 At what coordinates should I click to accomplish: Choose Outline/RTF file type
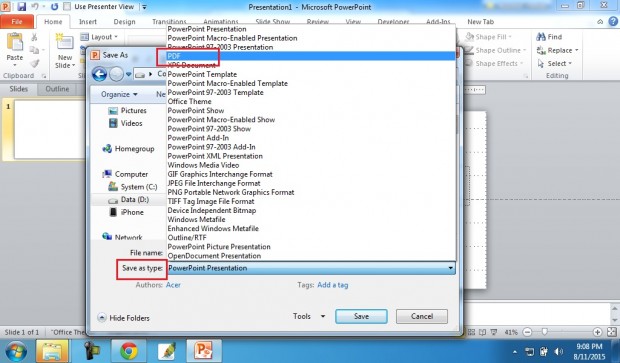311,238
